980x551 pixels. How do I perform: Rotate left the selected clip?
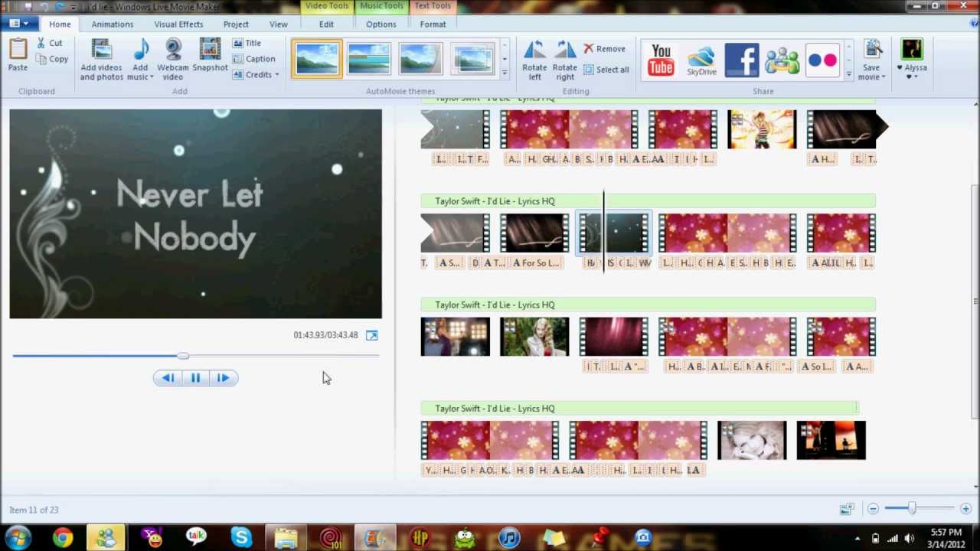pyautogui.click(x=534, y=60)
